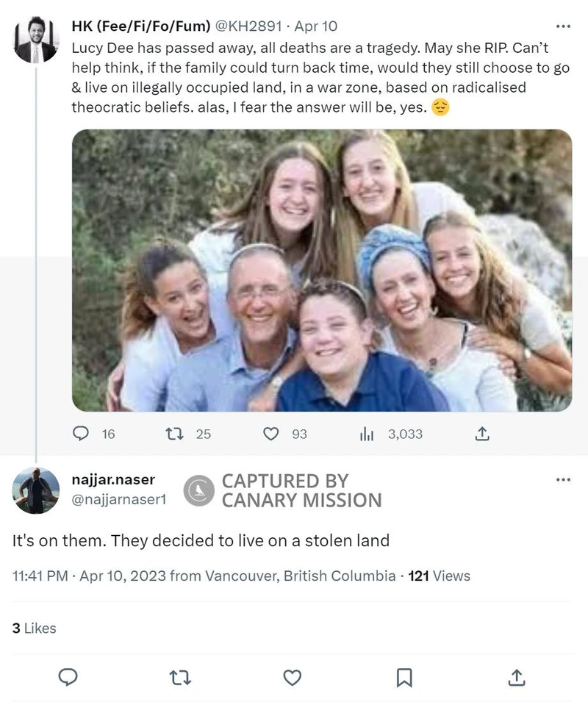588x702 pixels.
Task: Share HK's tweet via share icon
Action: tap(482, 434)
